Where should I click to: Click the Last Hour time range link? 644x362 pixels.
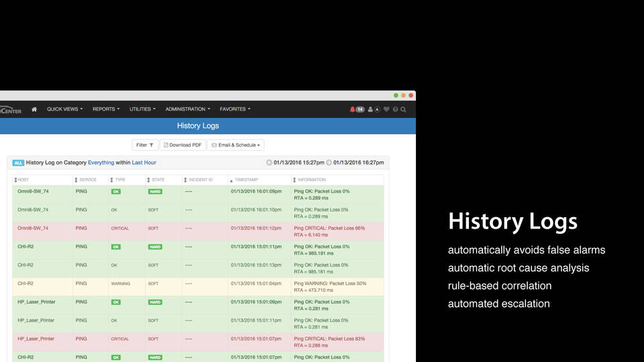click(144, 163)
